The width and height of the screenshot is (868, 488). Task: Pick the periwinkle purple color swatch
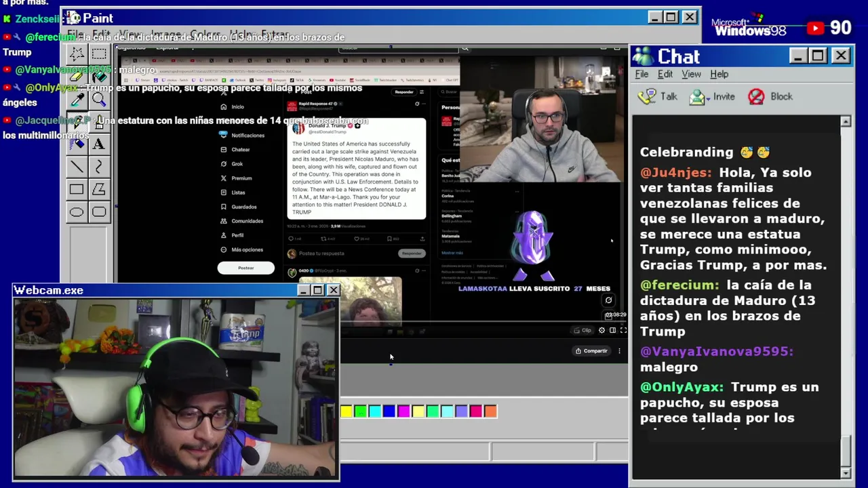pos(461,411)
